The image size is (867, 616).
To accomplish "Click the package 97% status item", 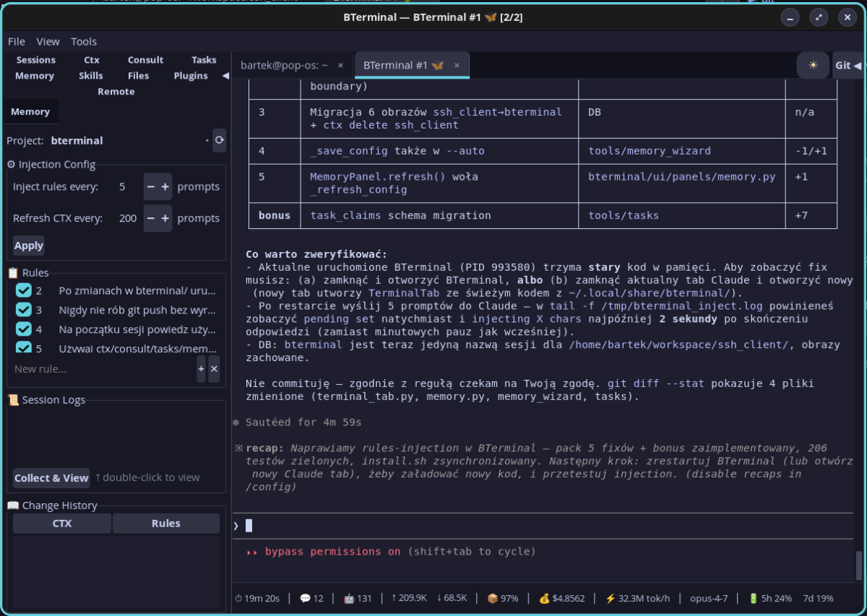I will pos(503,599).
